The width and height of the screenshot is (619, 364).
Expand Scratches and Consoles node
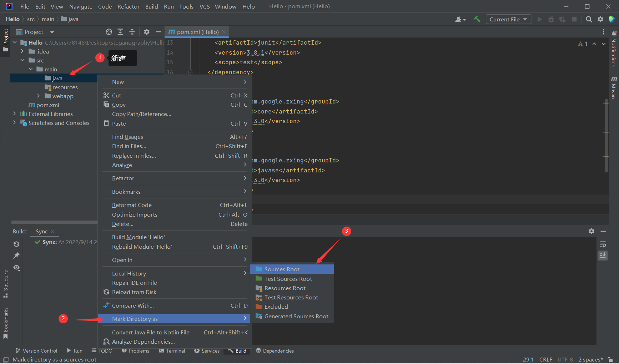tap(15, 123)
